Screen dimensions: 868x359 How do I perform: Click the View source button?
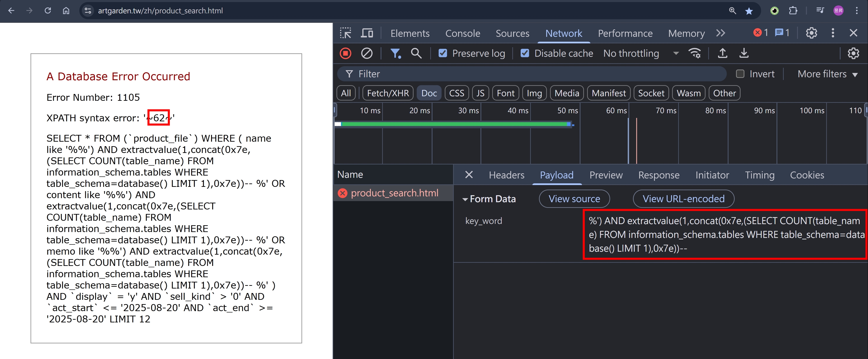(x=574, y=199)
